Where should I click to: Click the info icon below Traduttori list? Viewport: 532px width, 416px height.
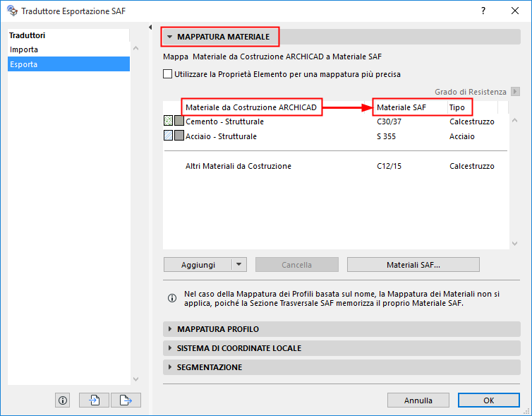[62, 400]
